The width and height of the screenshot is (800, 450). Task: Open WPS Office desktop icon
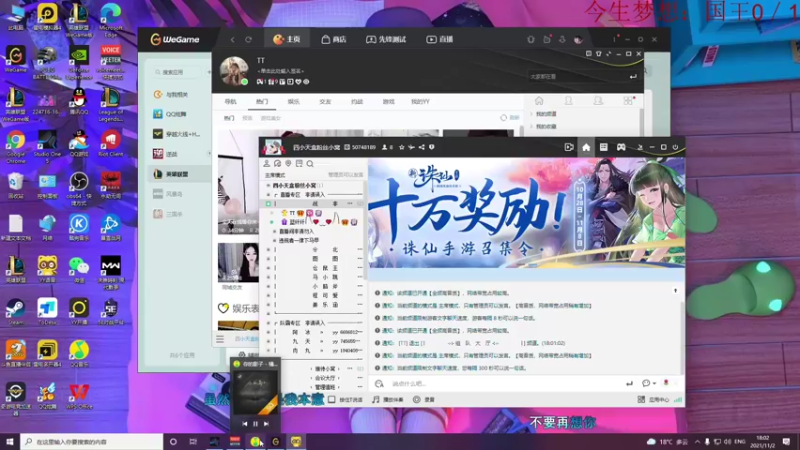79,396
